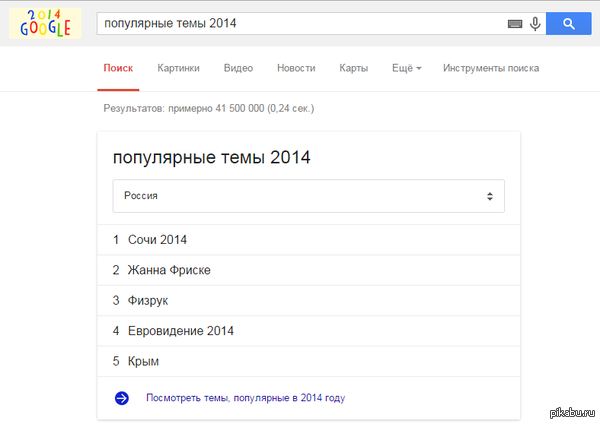Open Евровидение 2014 topic
Image resolution: width=600 pixels, height=424 pixels.
308,331
